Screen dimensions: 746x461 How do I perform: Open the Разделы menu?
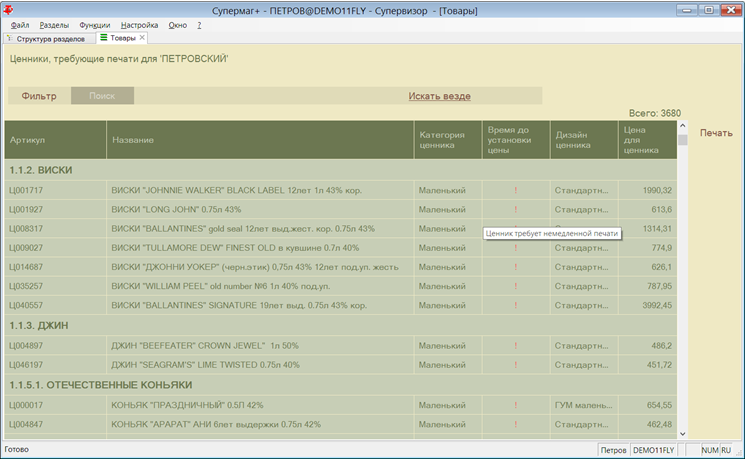click(54, 25)
